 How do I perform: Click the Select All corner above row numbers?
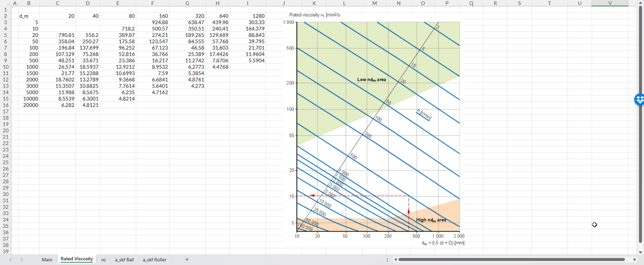(8, 3)
